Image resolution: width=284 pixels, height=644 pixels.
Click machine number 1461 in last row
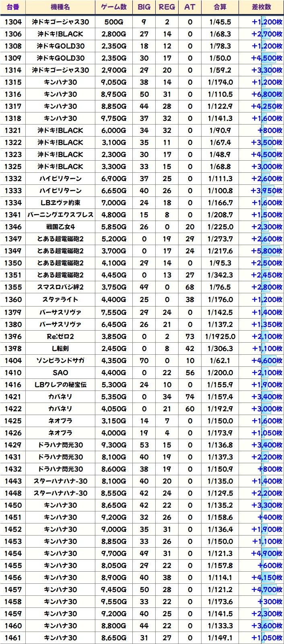[x=13, y=638]
